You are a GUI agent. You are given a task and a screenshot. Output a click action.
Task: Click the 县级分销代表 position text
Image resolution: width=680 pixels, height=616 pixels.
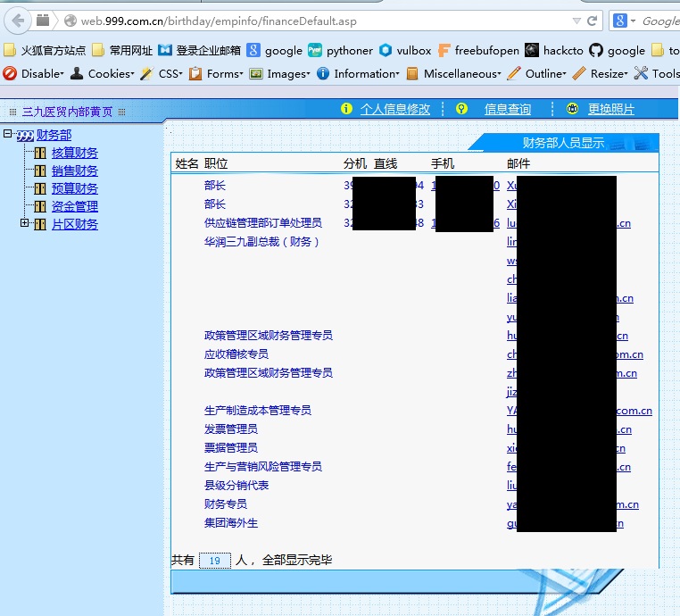coord(236,486)
